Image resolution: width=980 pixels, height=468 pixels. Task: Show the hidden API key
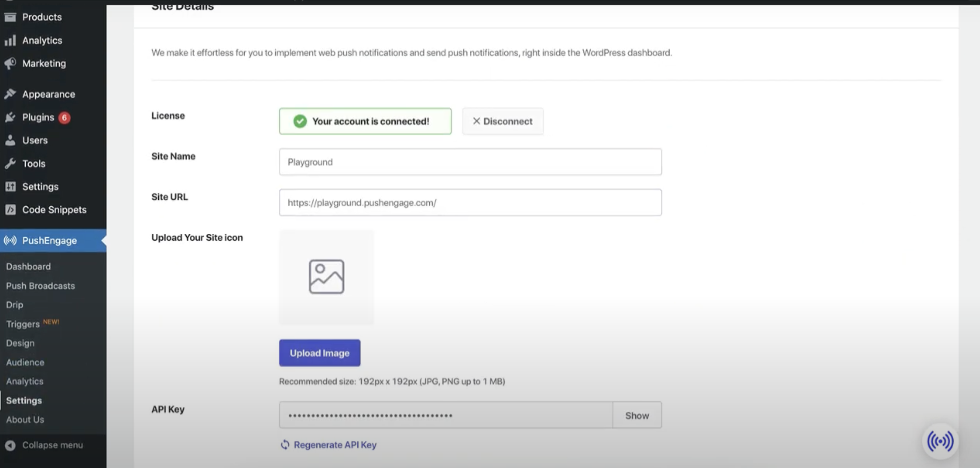tap(637, 415)
